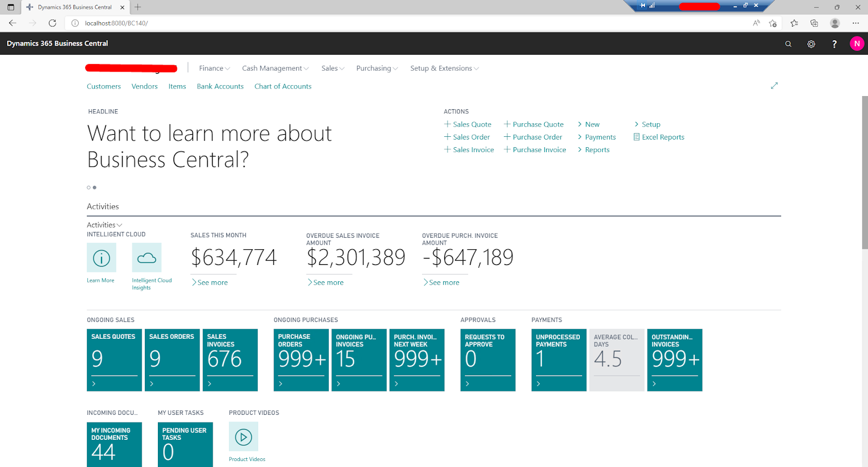This screenshot has height=467, width=868.
Task: Expand the Cash Management menu
Action: coord(275,68)
